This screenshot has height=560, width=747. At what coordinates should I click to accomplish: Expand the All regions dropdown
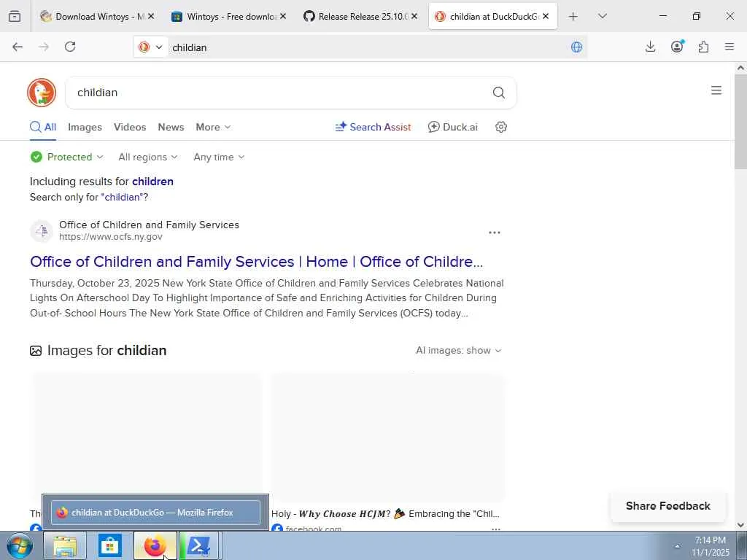click(147, 157)
